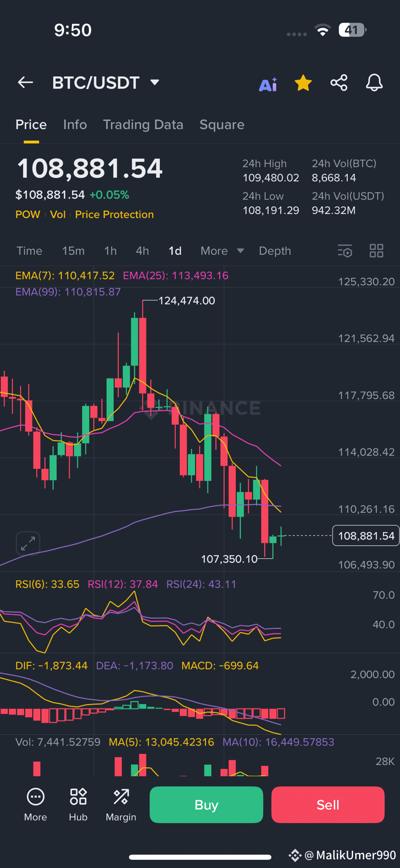Tap the red Sell button
Screen dimensions: 400x868
pyautogui.click(x=328, y=805)
